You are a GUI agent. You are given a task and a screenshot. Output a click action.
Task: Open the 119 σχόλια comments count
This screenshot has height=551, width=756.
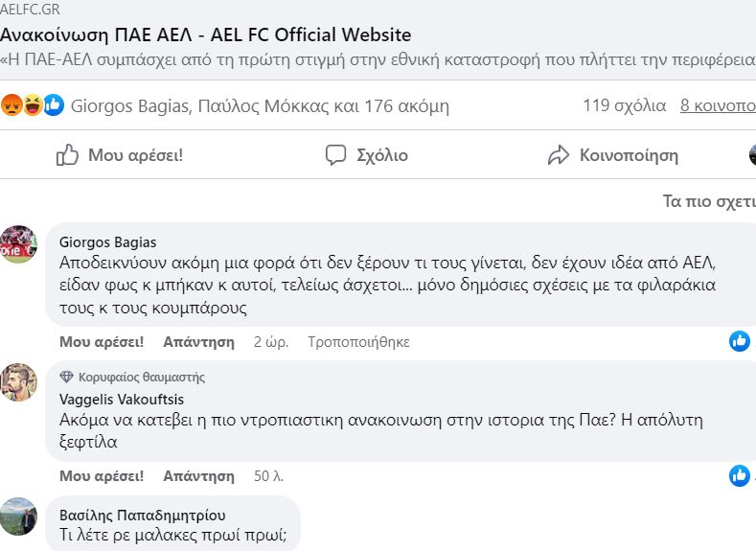point(624,105)
